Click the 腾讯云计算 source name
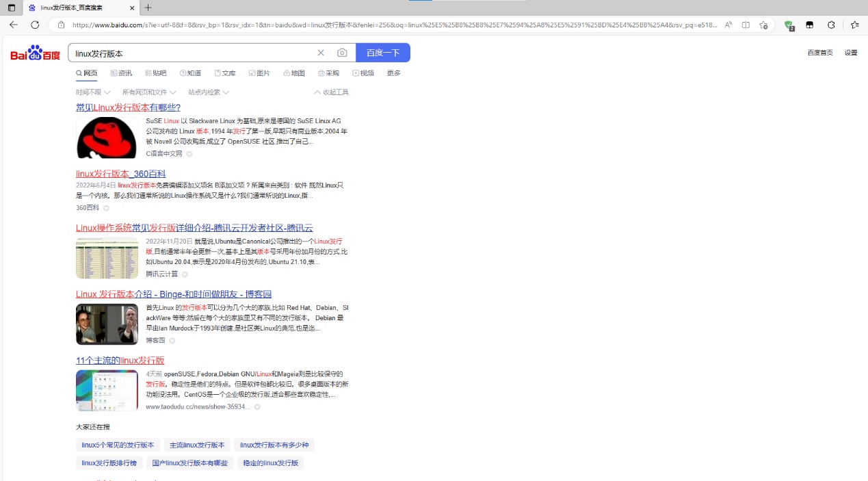 [162, 274]
